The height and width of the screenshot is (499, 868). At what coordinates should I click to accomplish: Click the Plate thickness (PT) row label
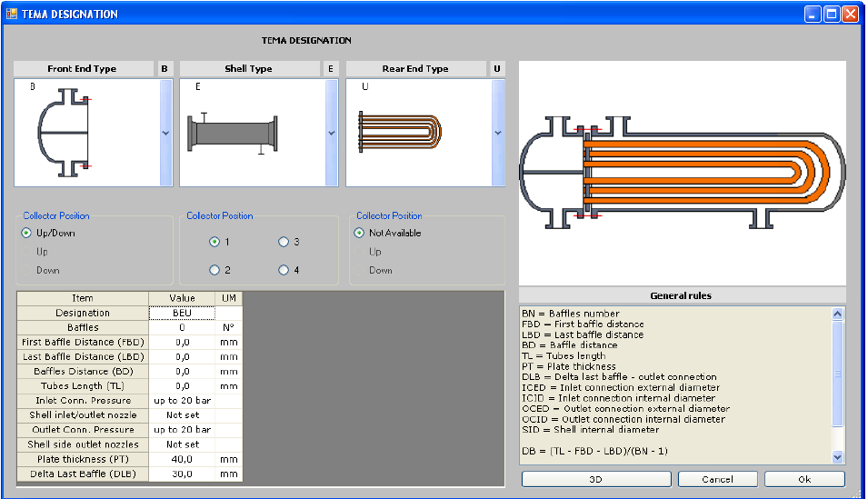tap(83, 459)
